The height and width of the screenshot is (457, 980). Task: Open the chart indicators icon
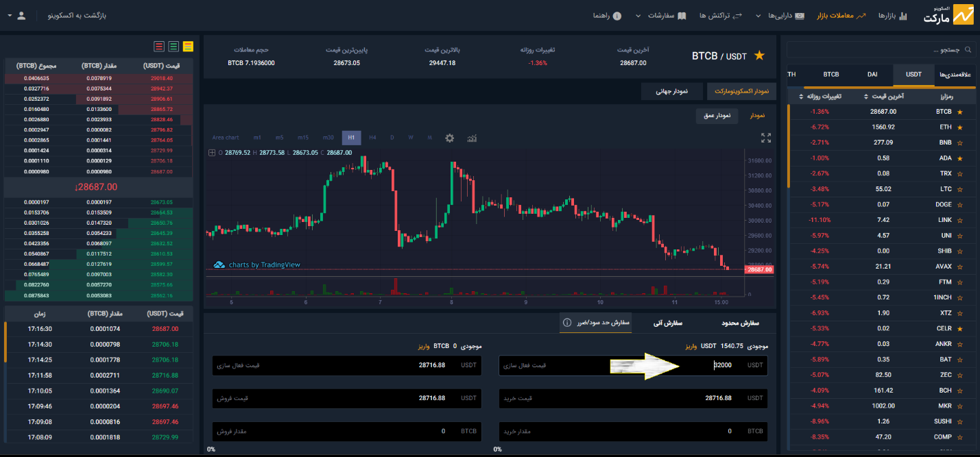coord(472,138)
